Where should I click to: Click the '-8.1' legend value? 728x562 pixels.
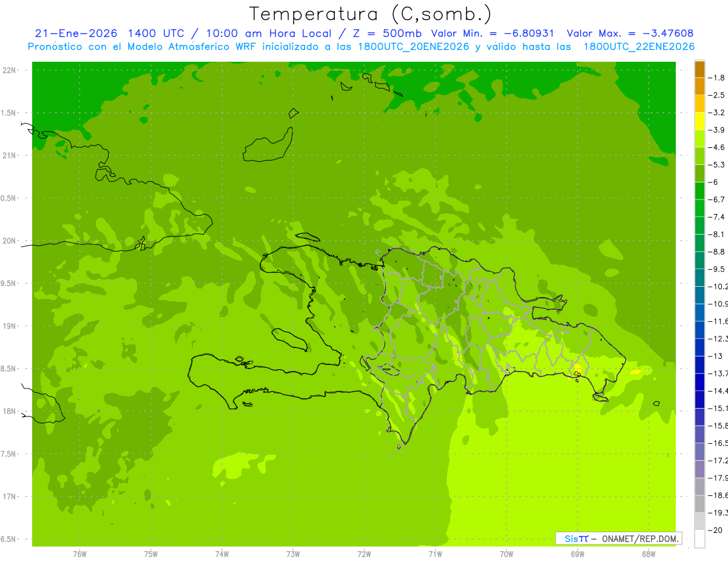pyautogui.click(x=717, y=234)
